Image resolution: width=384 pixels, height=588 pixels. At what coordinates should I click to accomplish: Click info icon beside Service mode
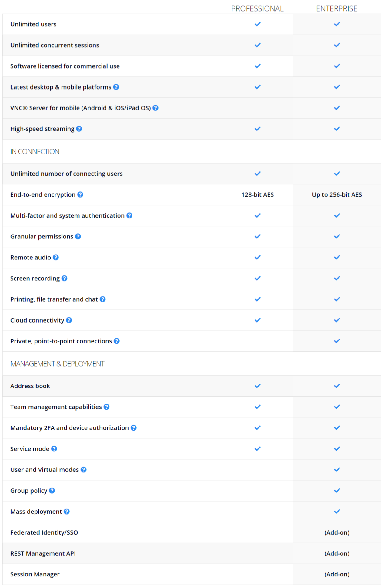(54, 449)
